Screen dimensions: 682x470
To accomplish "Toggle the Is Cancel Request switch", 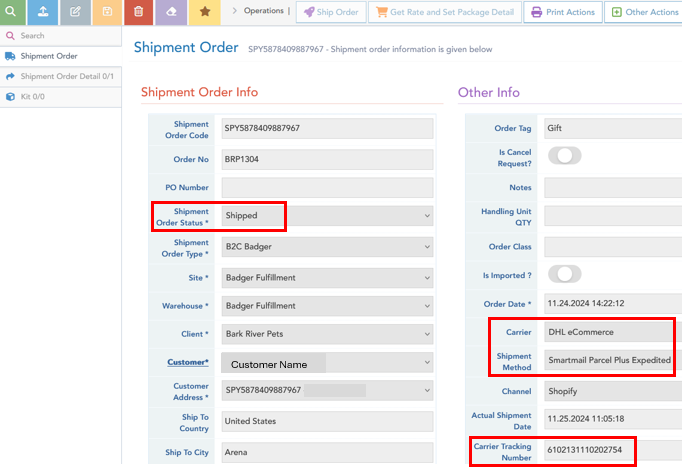I will pyautogui.click(x=564, y=155).
